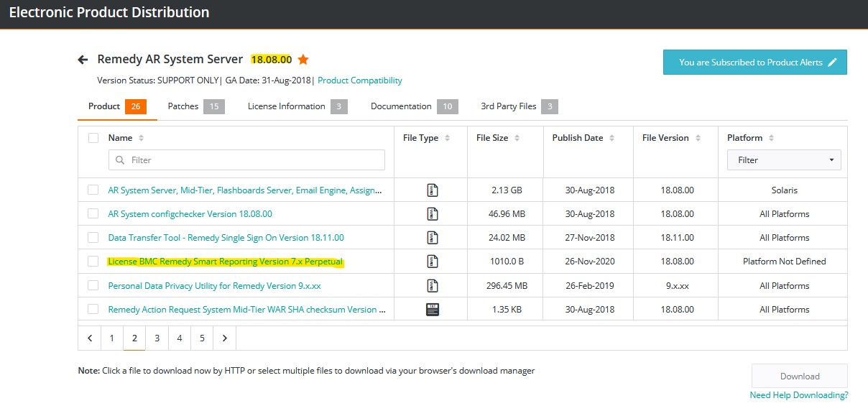Go to next page using right chevron

click(224, 338)
